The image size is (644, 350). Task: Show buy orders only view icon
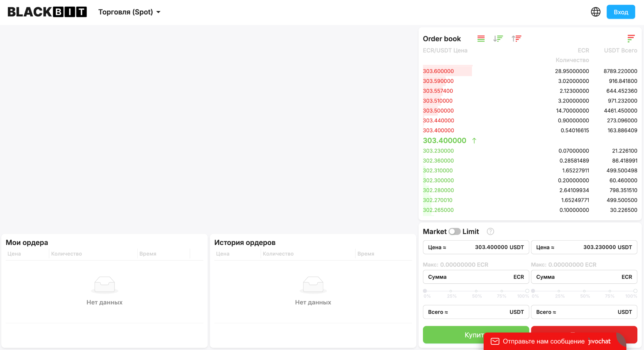coord(498,39)
